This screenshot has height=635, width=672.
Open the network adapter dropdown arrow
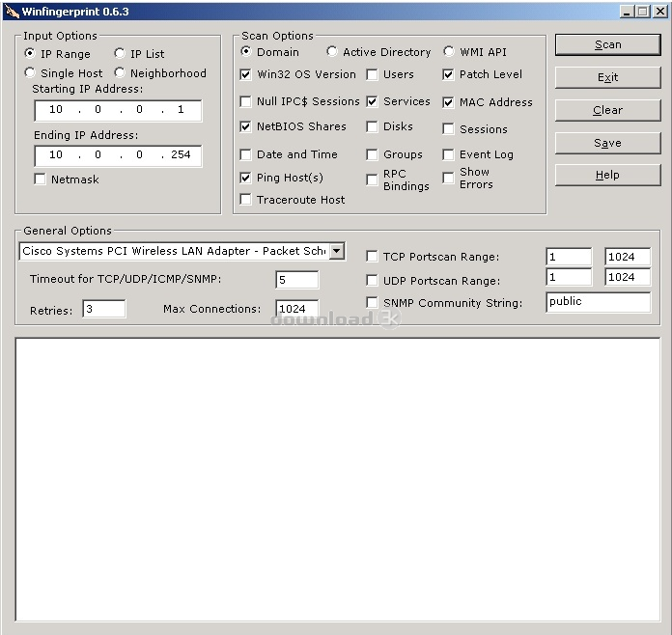click(337, 251)
